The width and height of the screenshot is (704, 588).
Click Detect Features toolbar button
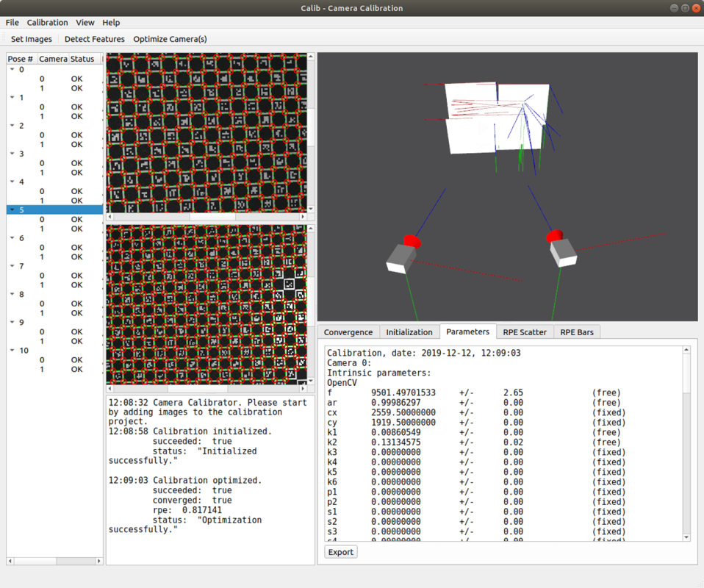coord(94,39)
